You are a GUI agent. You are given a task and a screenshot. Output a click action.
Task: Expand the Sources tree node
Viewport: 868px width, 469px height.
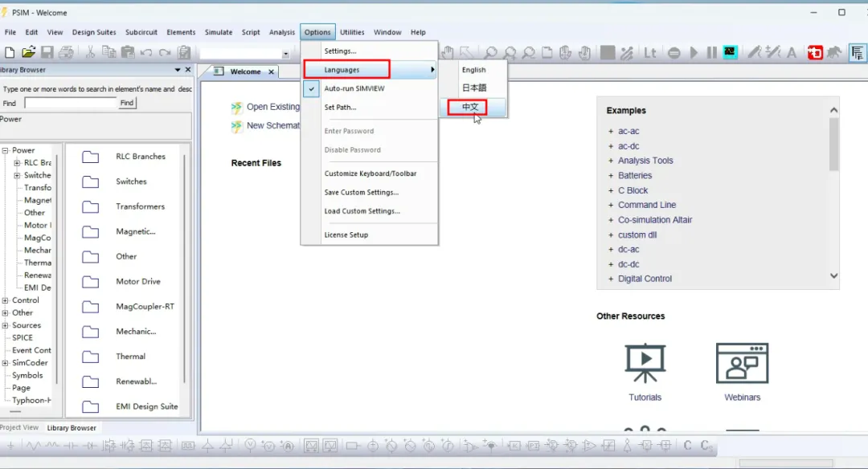(x=5, y=325)
